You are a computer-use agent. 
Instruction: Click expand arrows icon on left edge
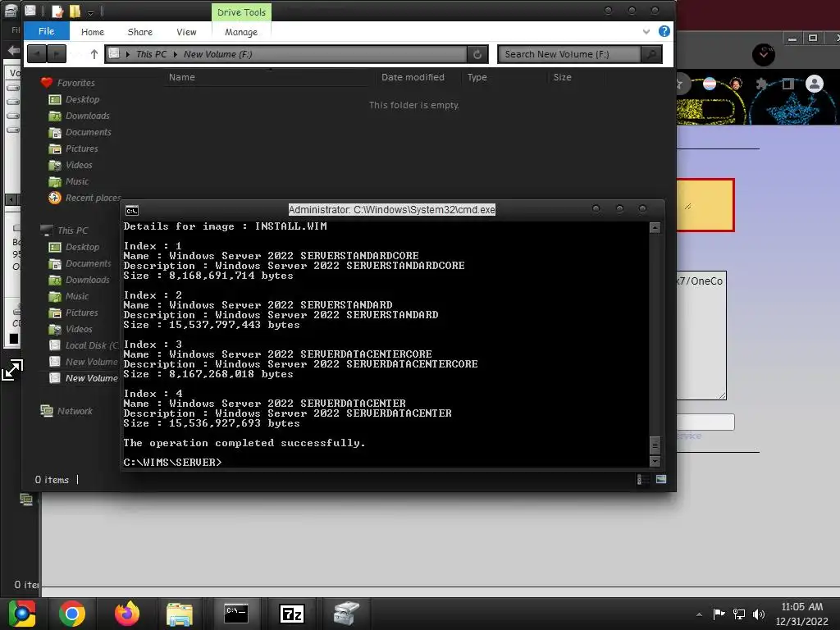11,370
